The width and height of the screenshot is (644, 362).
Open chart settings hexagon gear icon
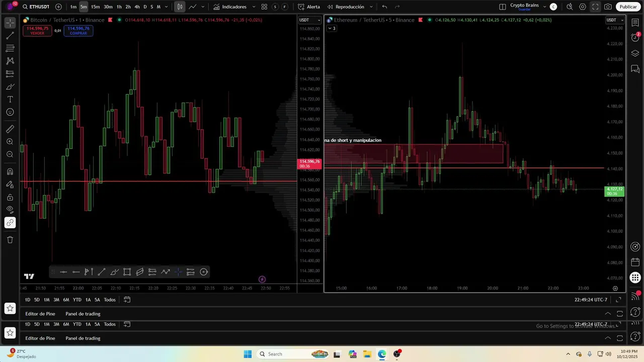(583, 7)
